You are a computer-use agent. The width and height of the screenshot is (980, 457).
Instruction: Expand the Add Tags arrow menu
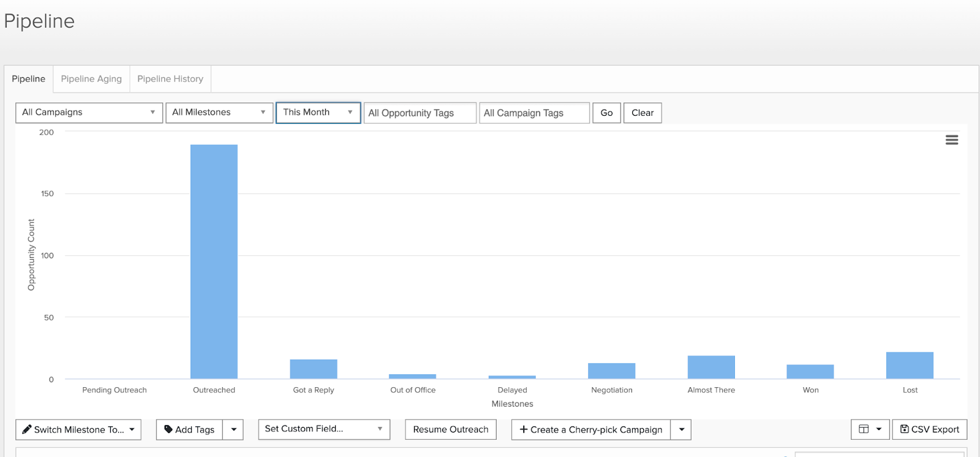233,430
